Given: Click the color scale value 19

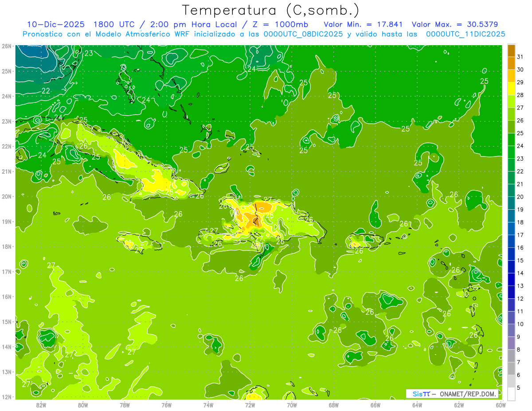Looking at the screenshot, I should [x=520, y=209].
